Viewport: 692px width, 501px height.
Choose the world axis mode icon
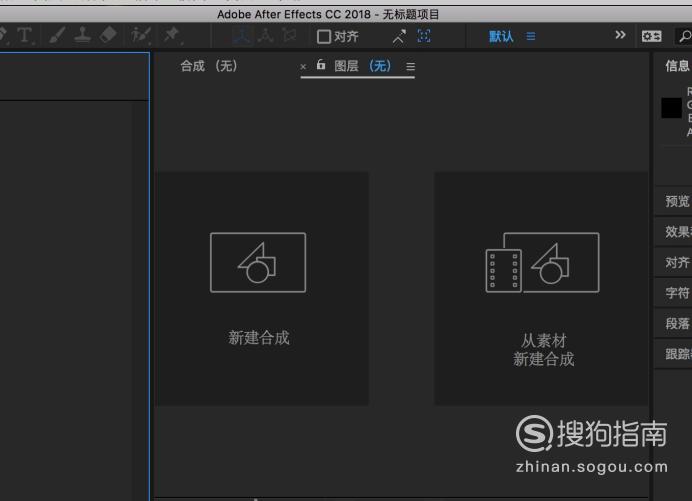266,36
